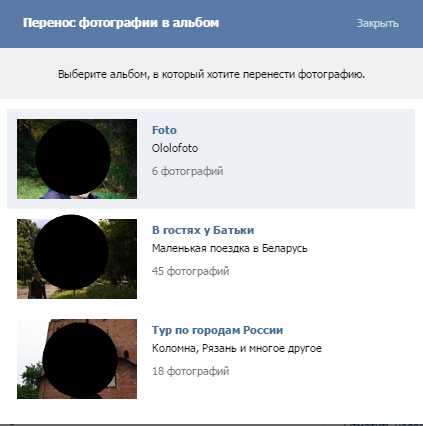Viewport: 423px width, 426px height.
Task: Open the Foto album thumbnail
Action: pyautogui.click(x=77, y=159)
